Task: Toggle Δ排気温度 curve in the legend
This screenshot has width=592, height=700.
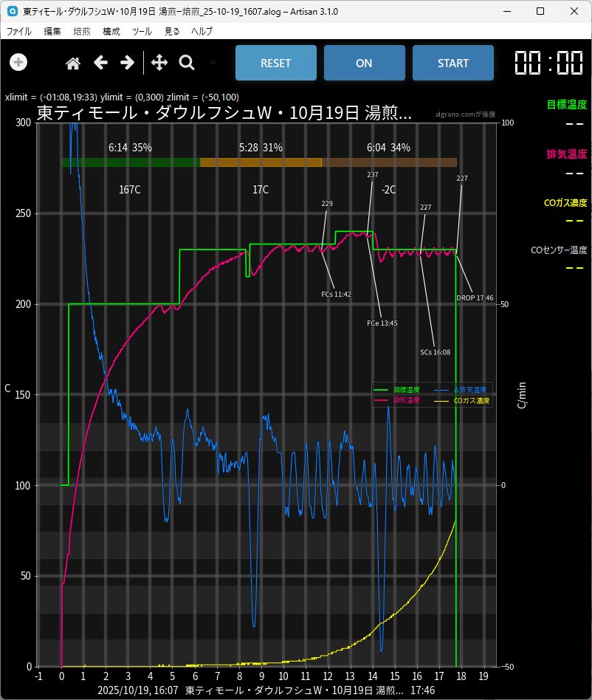Action: [461, 390]
